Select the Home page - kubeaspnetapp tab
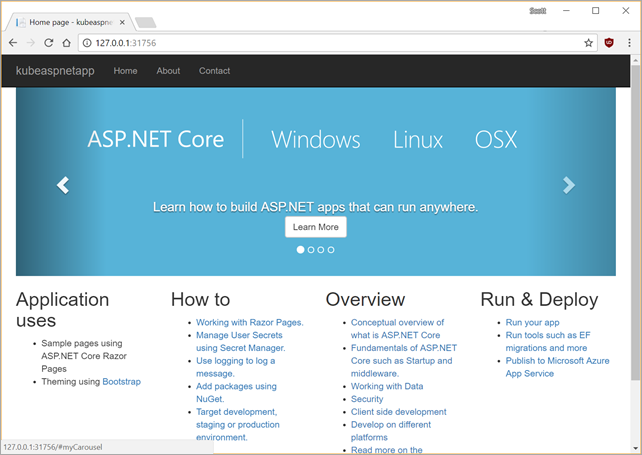 click(x=70, y=22)
